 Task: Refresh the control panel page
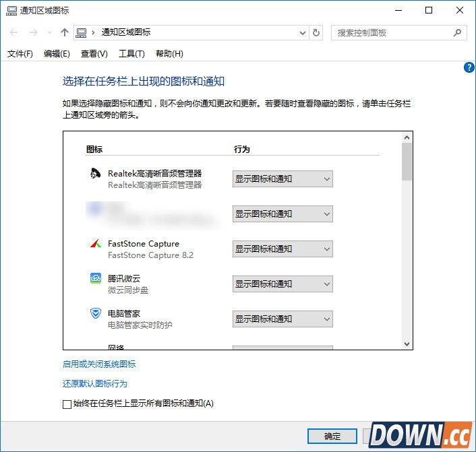[316, 32]
